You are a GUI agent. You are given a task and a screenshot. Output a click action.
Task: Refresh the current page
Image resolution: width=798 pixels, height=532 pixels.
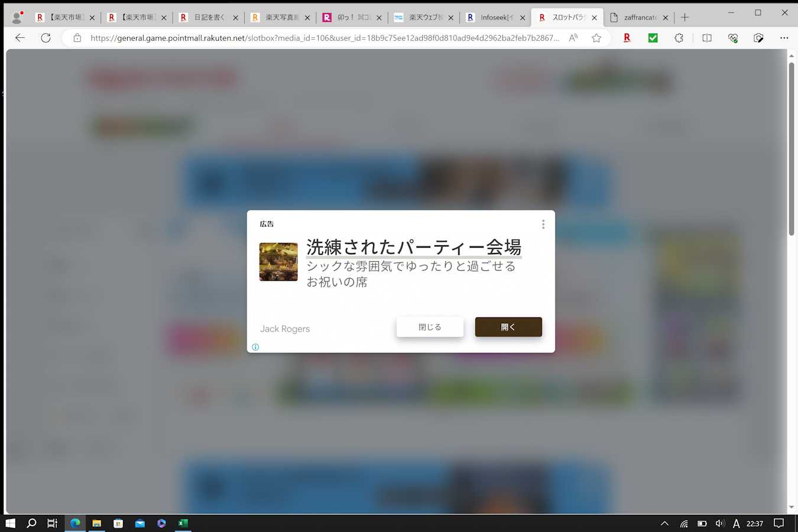[x=46, y=38]
